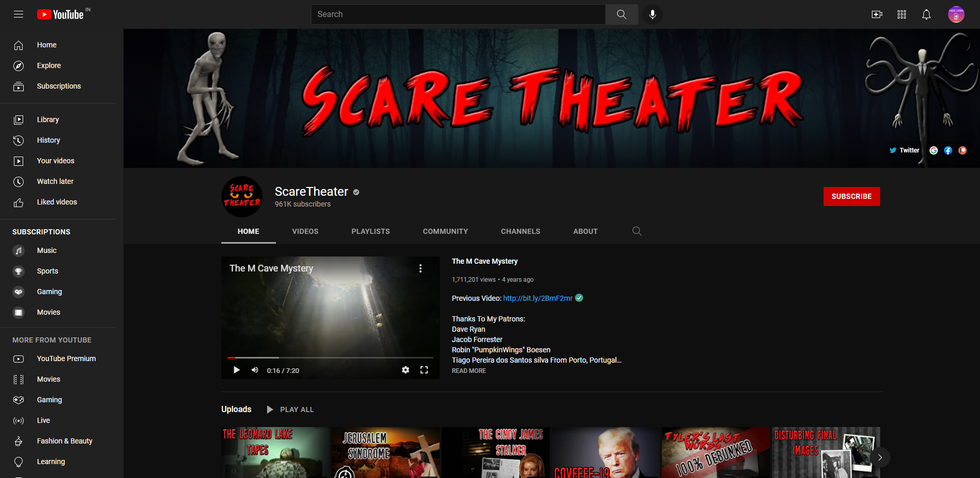Seek using the video progress bar
980x478 pixels.
tap(330, 357)
